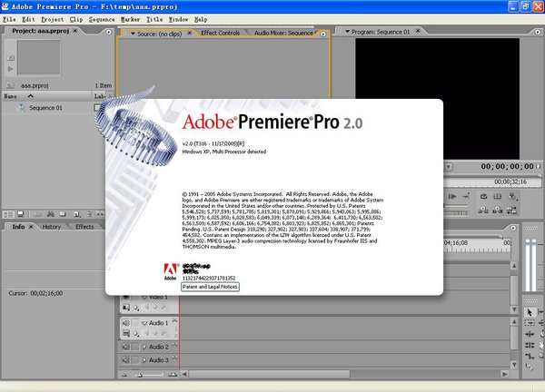Show keyframes for Video 1 track
545x392 pixels.
pyautogui.click(x=136, y=308)
